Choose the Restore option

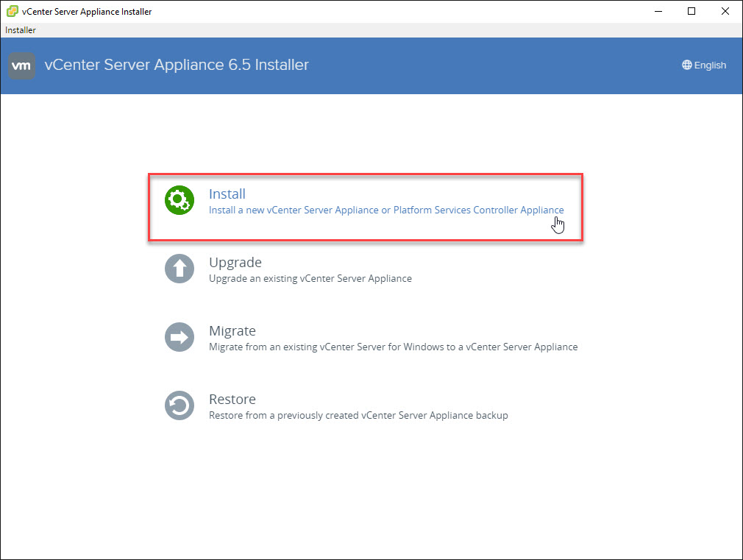click(x=232, y=399)
